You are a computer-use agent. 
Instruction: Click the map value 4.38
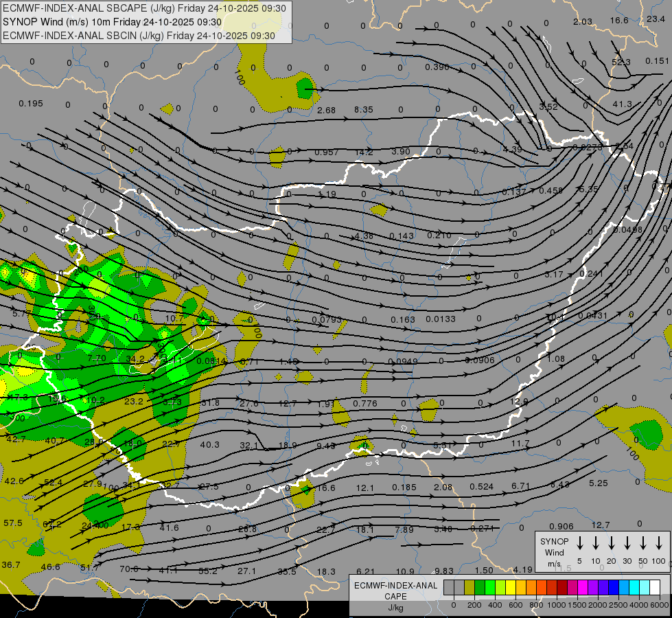(x=364, y=236)
